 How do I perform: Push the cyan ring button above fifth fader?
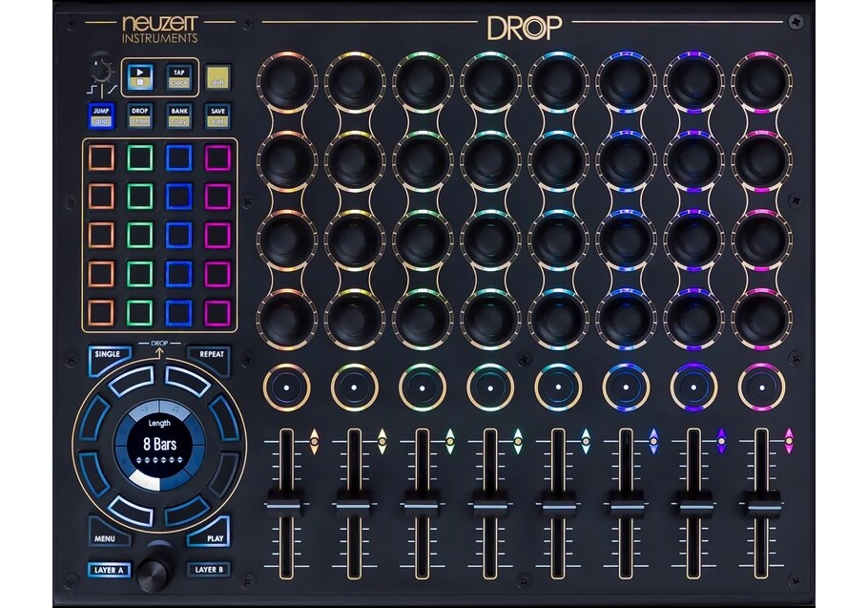pyautogui.click(x=558, y=388)
